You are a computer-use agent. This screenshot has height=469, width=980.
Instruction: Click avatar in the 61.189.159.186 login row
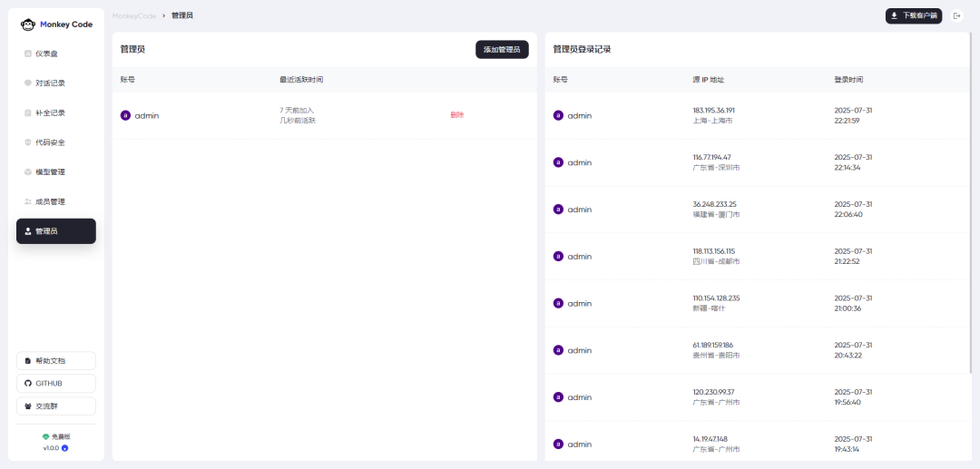558,350
